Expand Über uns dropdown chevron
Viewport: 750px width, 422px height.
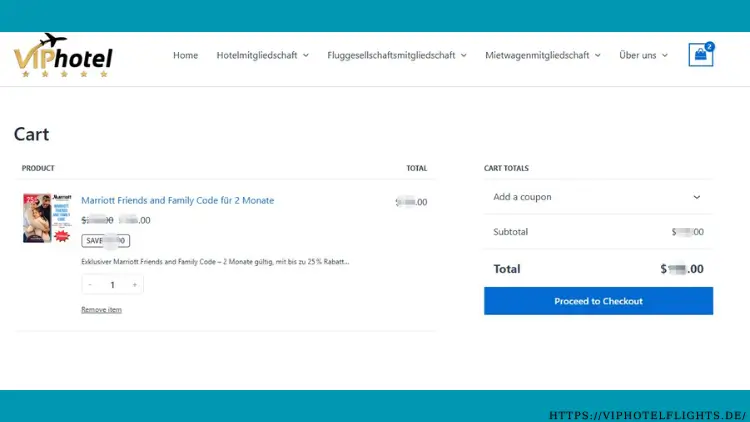(665, 56)
